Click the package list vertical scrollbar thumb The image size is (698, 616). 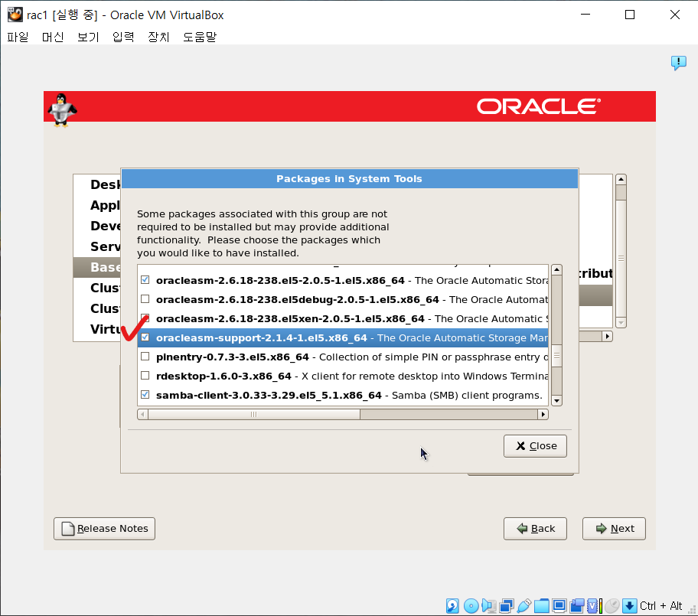click(x=556, y=356)
